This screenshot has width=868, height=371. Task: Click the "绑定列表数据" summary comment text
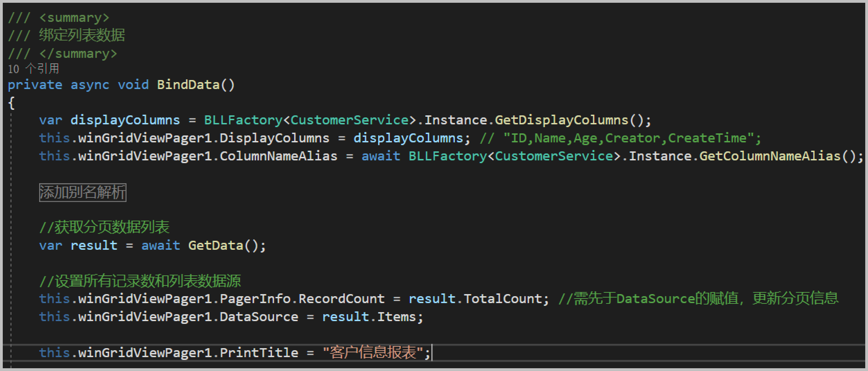[82, 35]
